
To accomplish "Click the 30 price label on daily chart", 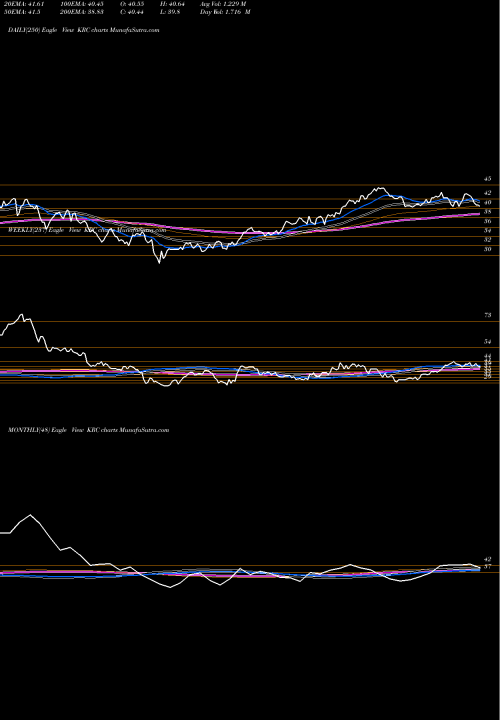I will 488,249.
